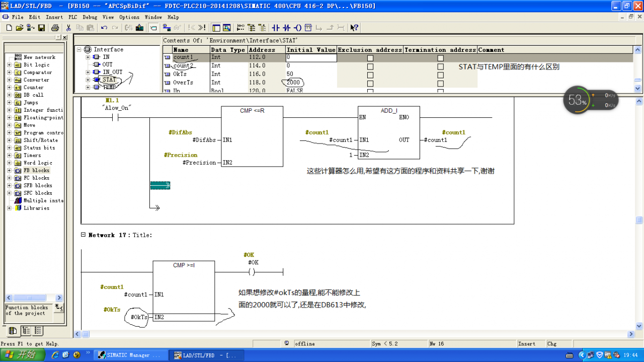
Task: Insert output coil from toolbar
Action: (297, 28)
